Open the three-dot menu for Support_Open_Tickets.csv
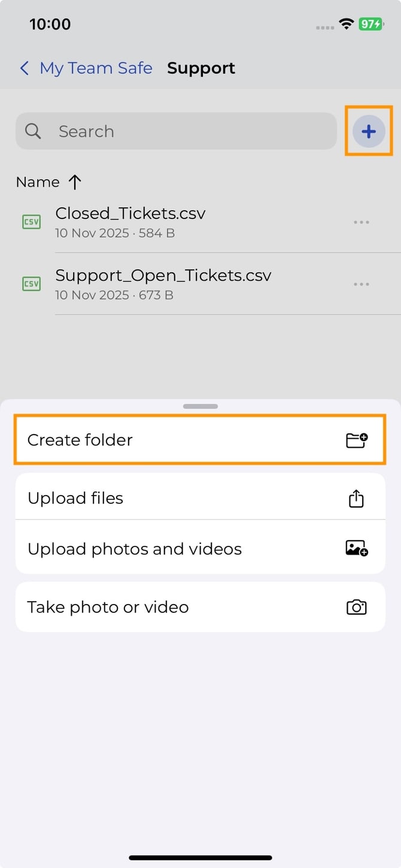 pyautogui.click(x=361, y=284)
